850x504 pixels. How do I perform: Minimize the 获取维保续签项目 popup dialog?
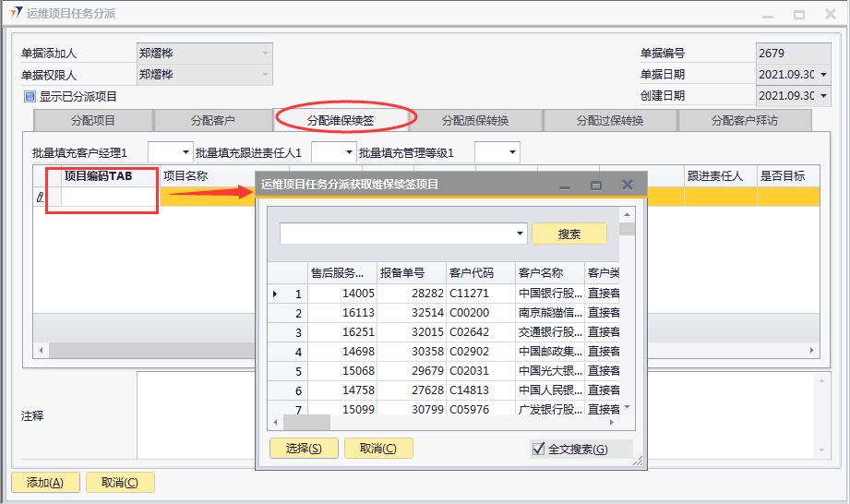(565, 185)
